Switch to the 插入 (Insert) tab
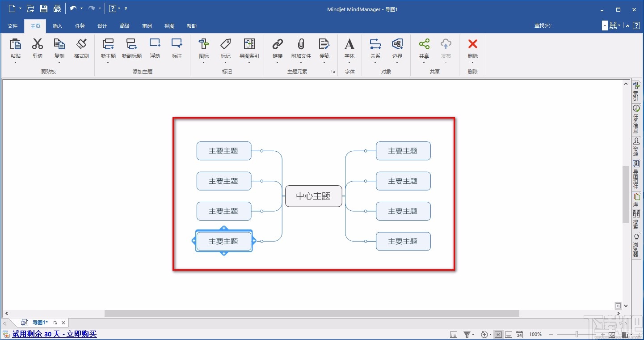644x340 pixels. [58, 26]
